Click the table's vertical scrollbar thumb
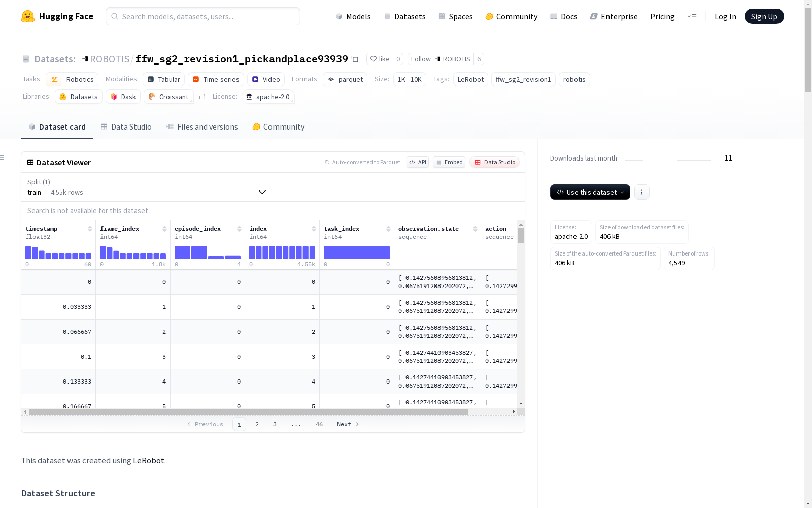This screenshot has width=812, height=508. [x=521, y=236]
